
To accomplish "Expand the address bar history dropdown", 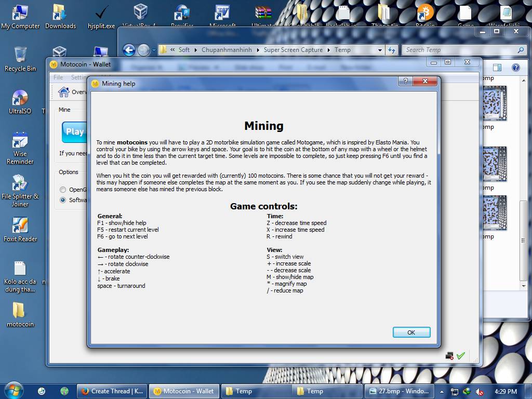I will pyautogui.click(x=380, y=50).
